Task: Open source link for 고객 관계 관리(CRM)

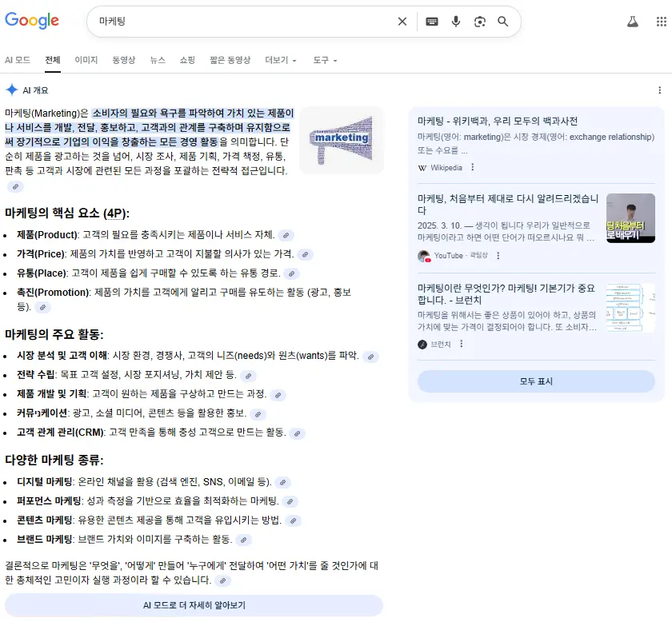Action: pos(297,433)
